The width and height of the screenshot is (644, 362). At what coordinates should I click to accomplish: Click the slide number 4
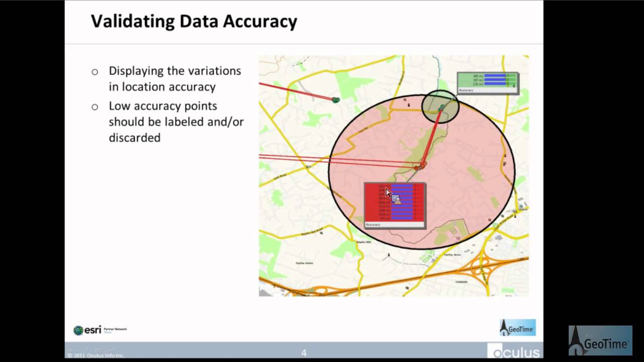(304, 353)
